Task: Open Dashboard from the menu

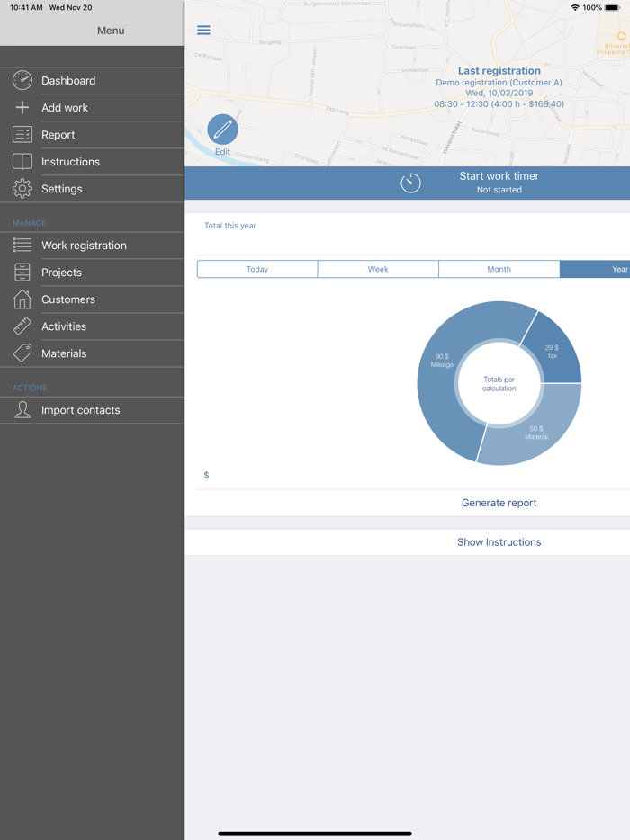Action: pos(92,80)
